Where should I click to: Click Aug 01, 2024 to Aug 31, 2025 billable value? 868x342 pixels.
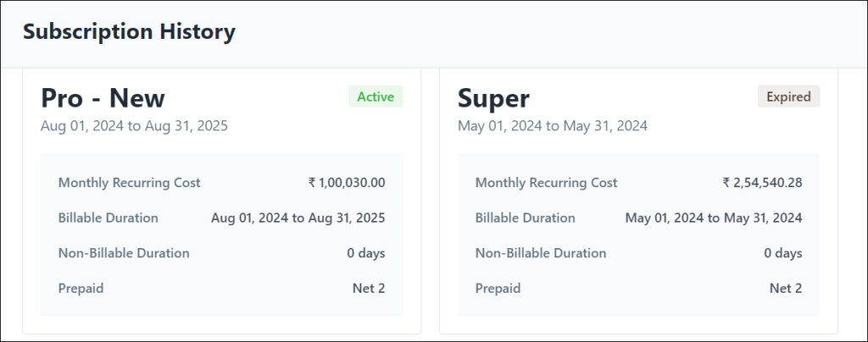298,218
